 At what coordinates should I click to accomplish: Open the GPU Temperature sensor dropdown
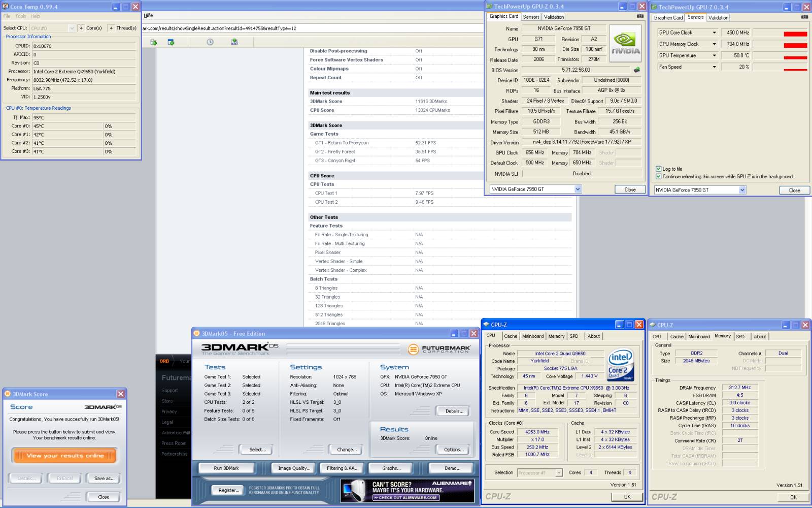(714, 55)
